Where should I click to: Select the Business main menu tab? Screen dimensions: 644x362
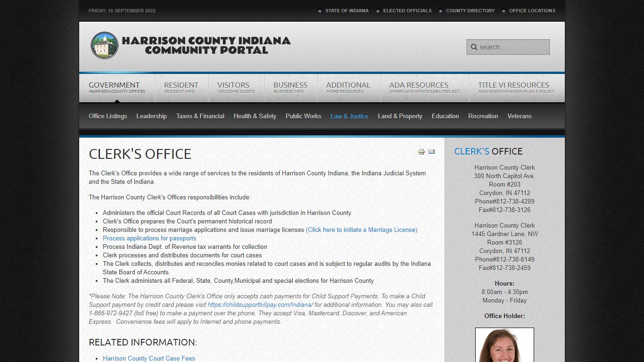(290, 88)
